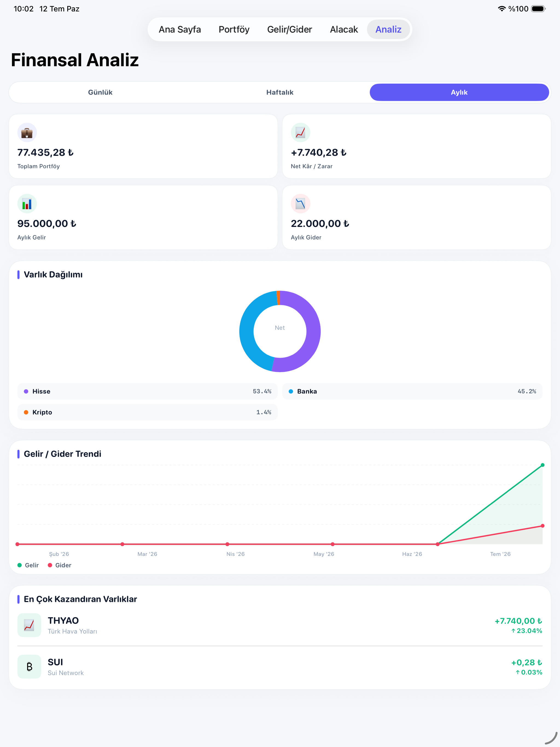Open the Banka 45.2% distribution row

click(412, 391)
